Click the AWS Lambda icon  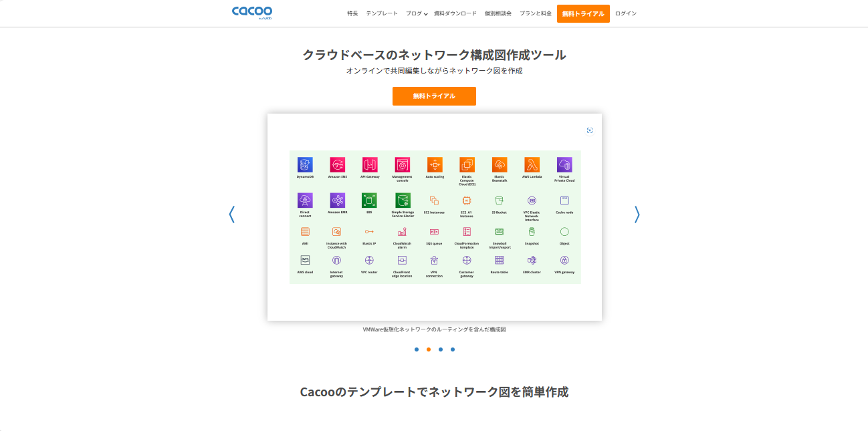click(532, 164)
